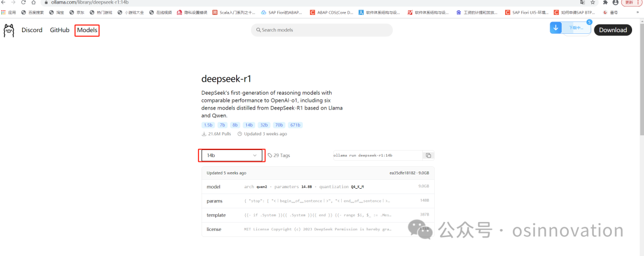The image size is (644, 256).
Task: Open the browser home page icon
Action: pos(33,2)
